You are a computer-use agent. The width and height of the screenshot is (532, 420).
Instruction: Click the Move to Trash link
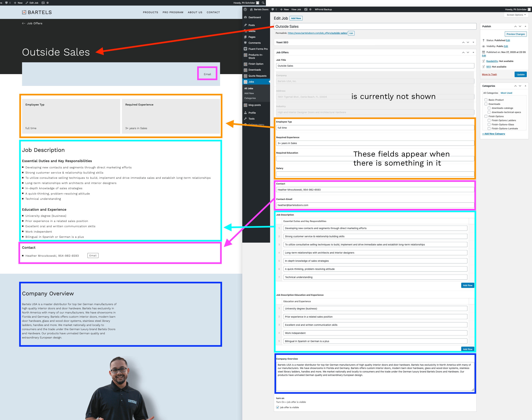tap(489, 74)
